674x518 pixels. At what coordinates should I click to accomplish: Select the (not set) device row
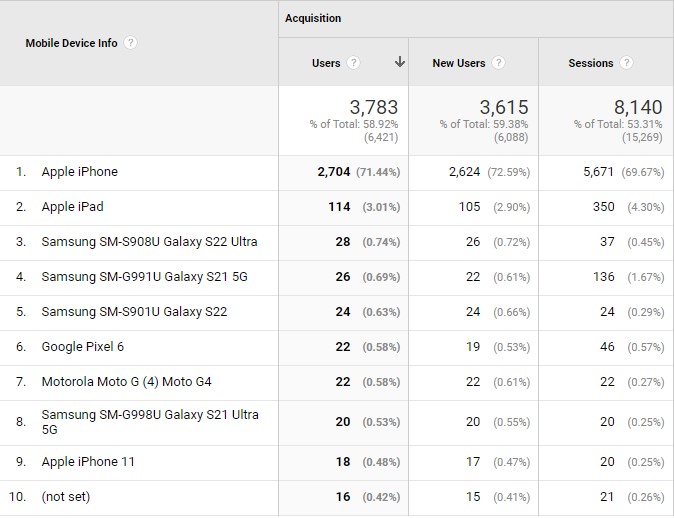(x=66, y=497)
